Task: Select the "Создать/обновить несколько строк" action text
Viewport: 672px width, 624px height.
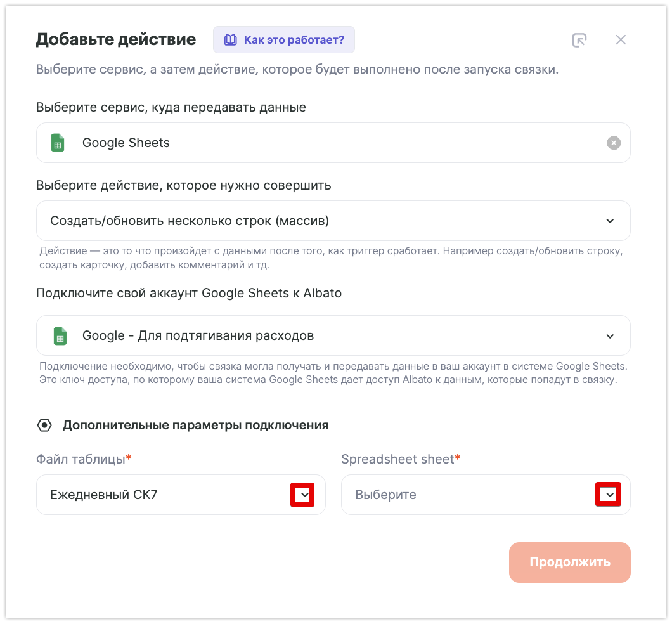Action: (190, 221)
